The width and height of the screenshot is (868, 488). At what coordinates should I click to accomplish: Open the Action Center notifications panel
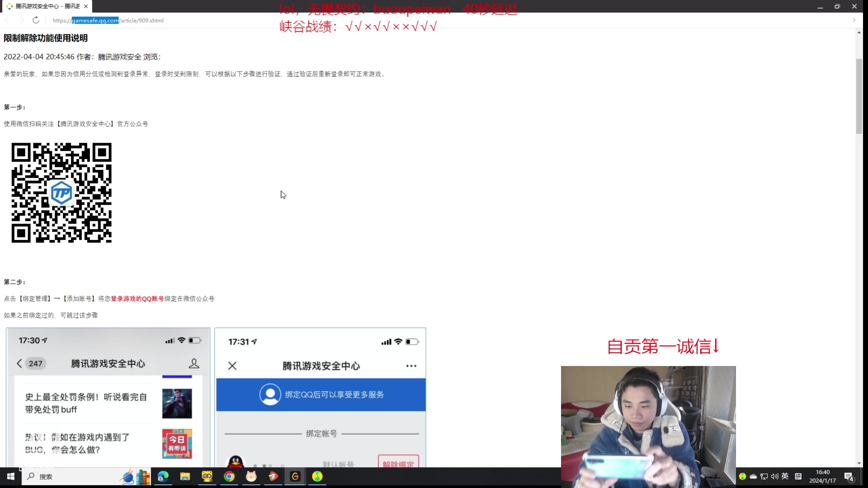pyautogui.click(x=849, y=477)
